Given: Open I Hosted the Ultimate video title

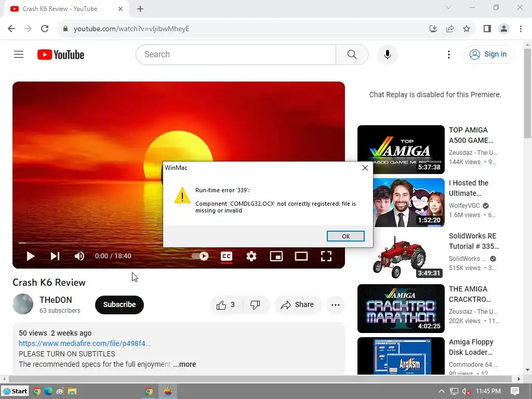Looking at the screenshot, I should (x=469, y=188).
